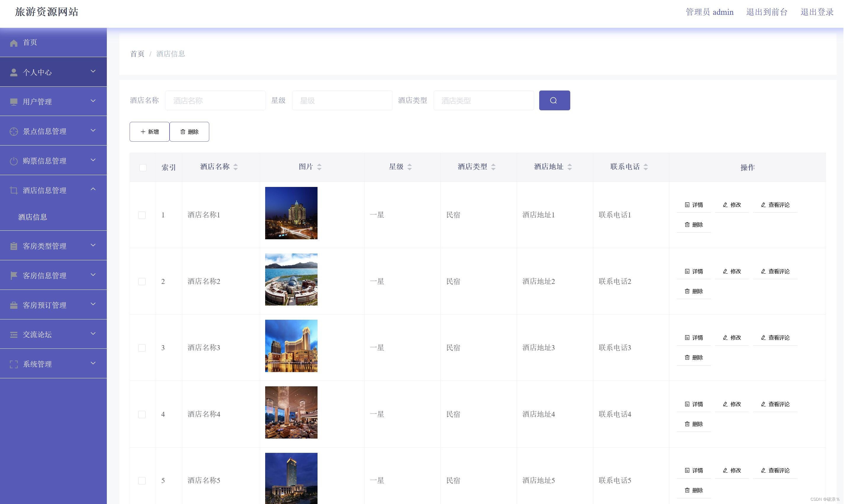Open the 酒店信息 submenu item

pos(33,217)
